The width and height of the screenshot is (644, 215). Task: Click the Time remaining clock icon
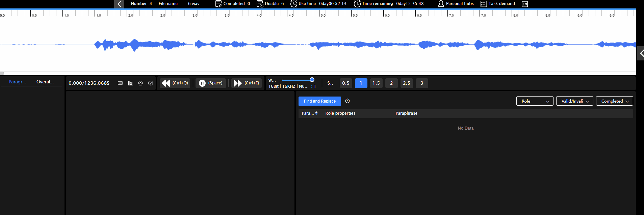(x=357, y=4)
